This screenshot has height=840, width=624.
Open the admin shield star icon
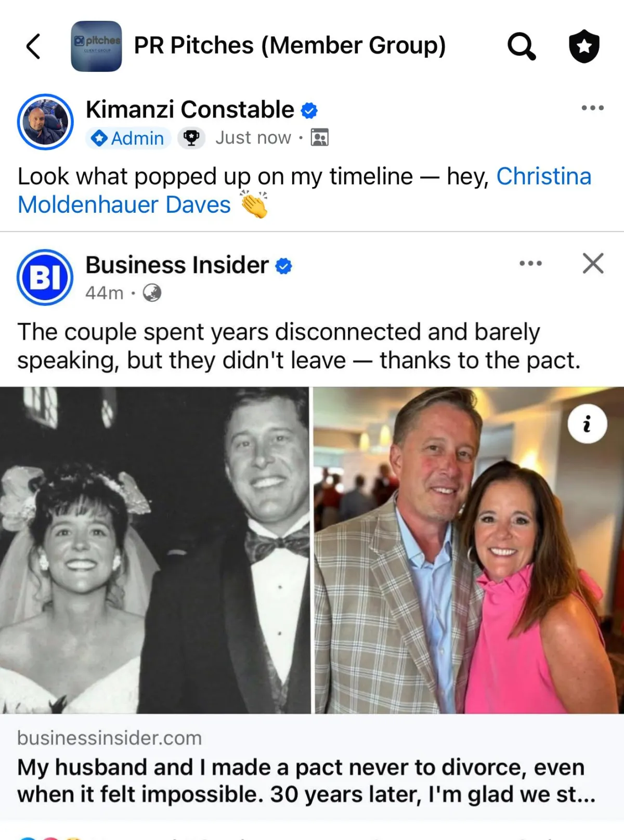click(x=584, y=46)
